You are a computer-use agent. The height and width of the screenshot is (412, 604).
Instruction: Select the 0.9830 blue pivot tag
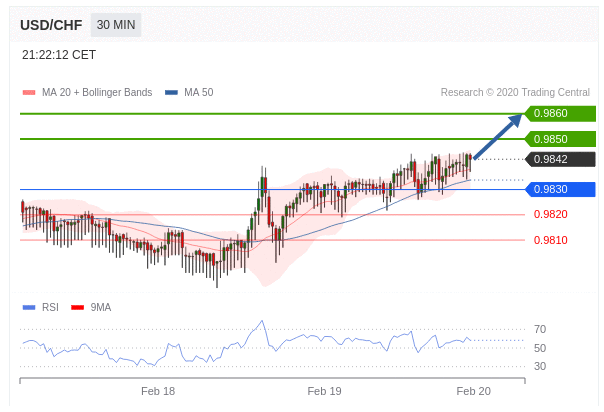tap(560, 189)
